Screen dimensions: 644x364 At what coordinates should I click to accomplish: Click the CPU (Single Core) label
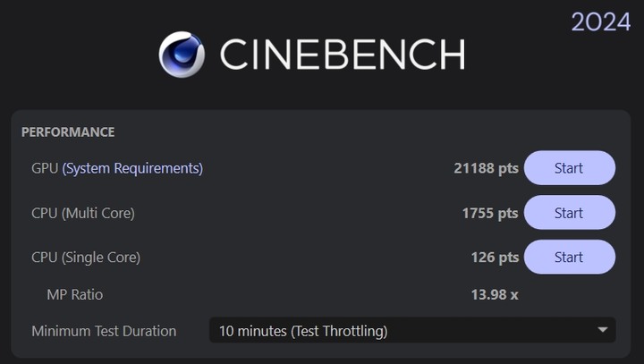point(86,258)
